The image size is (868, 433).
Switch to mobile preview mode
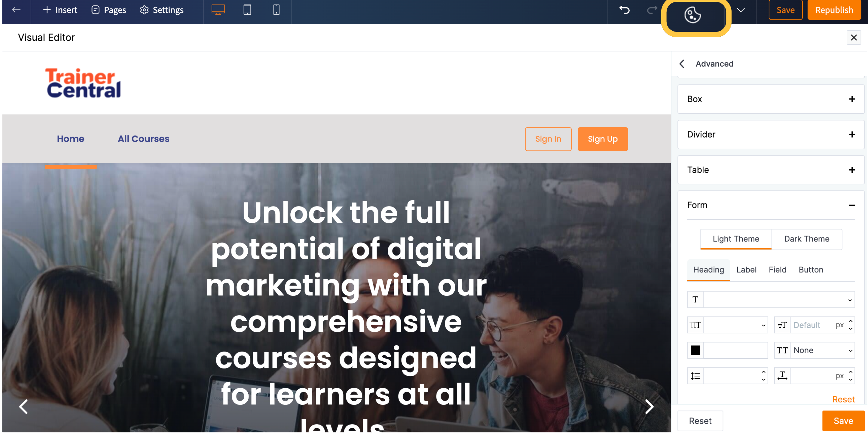tap(276, 10)
